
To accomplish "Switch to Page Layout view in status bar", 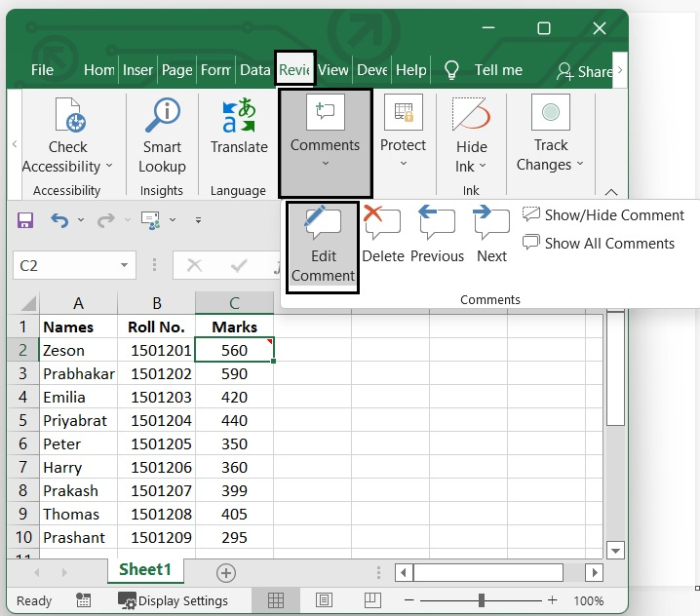I will tap(324, 600).
